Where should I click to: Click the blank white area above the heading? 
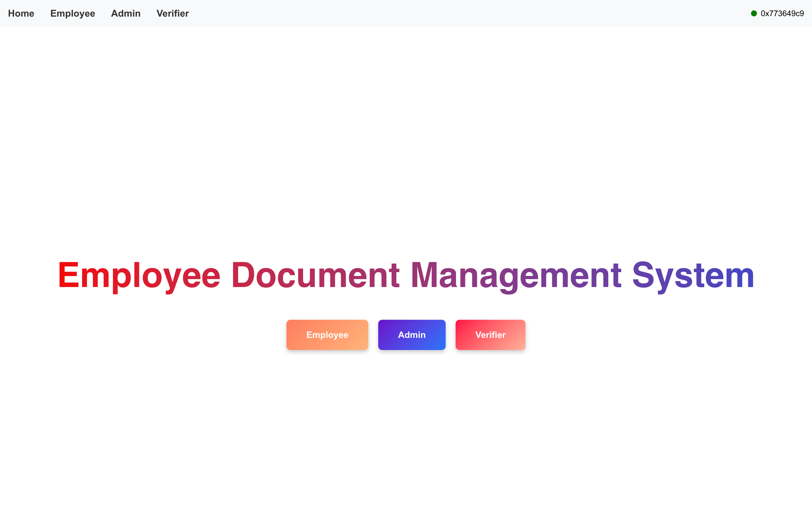pos(406,135)
